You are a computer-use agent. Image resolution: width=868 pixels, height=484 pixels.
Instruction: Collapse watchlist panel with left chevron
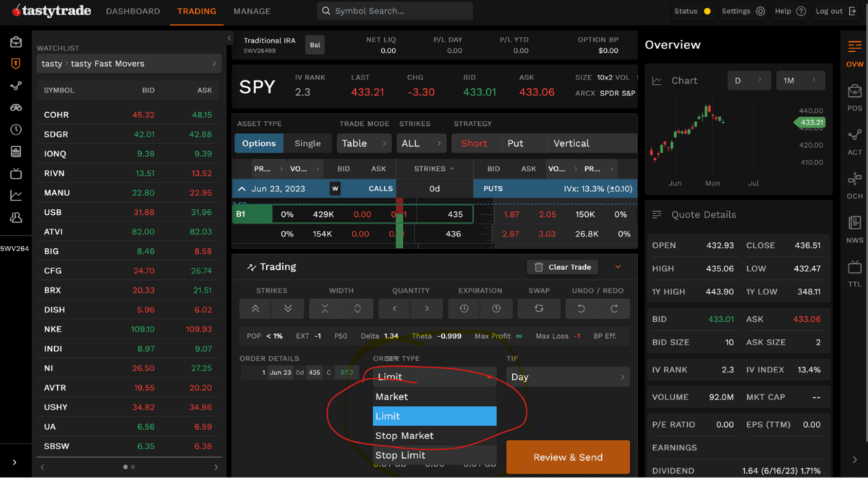click(x=229, y=38)
